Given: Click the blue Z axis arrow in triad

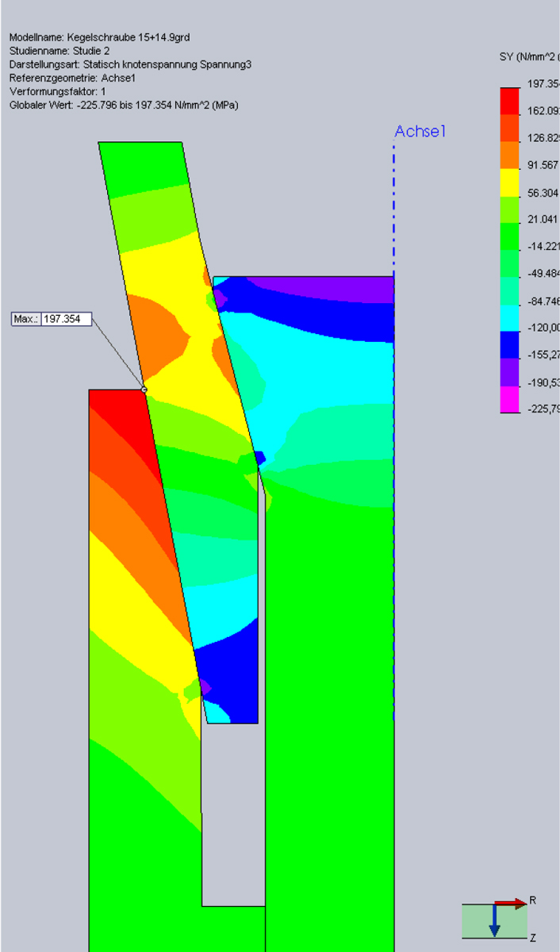Looking at the screenshot, I should [x=493, y=922].
